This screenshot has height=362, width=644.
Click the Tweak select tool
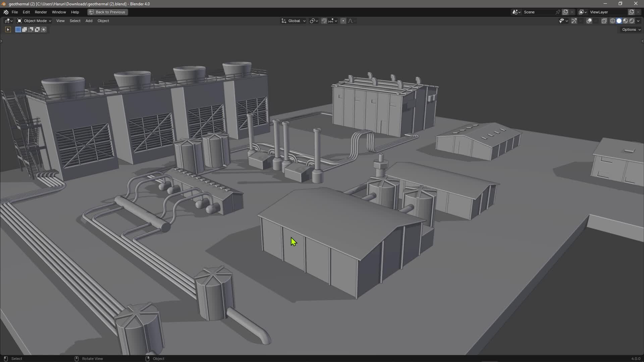pyautogui.click(x=7, y=29)
